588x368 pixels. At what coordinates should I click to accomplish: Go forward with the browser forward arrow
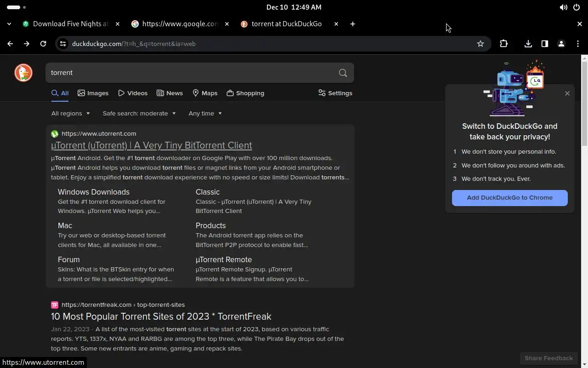coord(27,44)
